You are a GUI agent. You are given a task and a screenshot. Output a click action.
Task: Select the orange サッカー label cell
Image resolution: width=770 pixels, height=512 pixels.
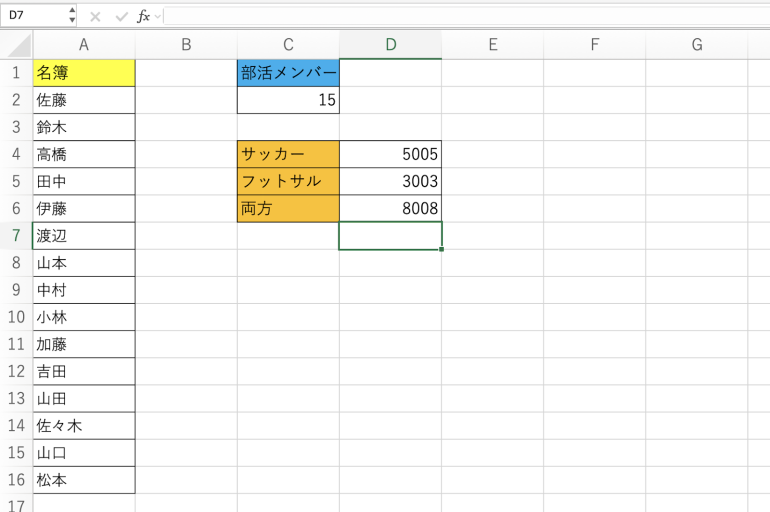(x=288, y=154)
